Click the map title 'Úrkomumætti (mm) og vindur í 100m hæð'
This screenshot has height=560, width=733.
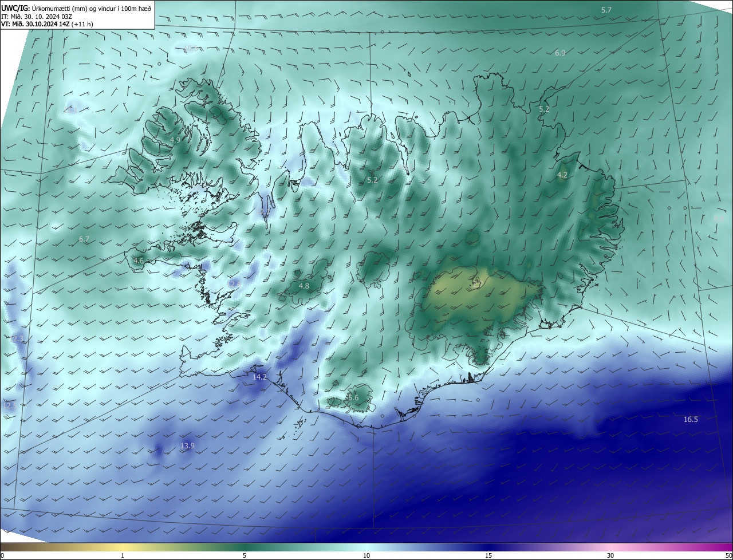coord(91,9)
